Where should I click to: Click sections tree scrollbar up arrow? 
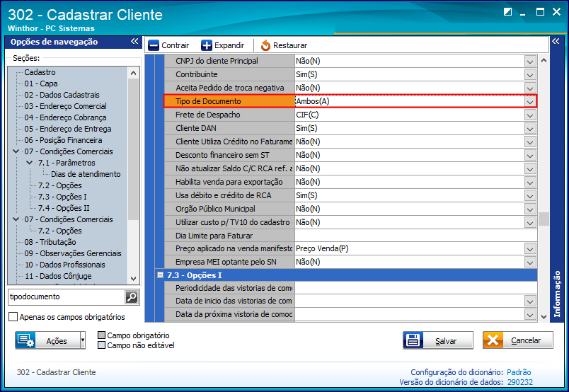click(133, 73)
